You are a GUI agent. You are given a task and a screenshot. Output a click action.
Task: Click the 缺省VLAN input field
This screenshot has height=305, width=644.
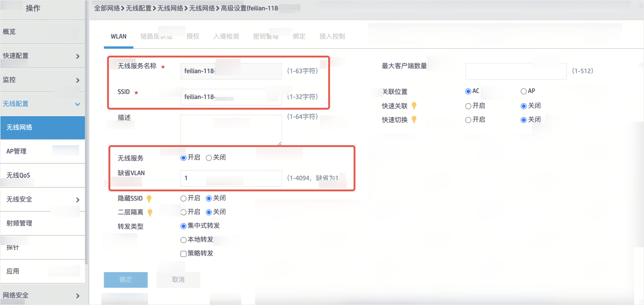coord(231,178)
